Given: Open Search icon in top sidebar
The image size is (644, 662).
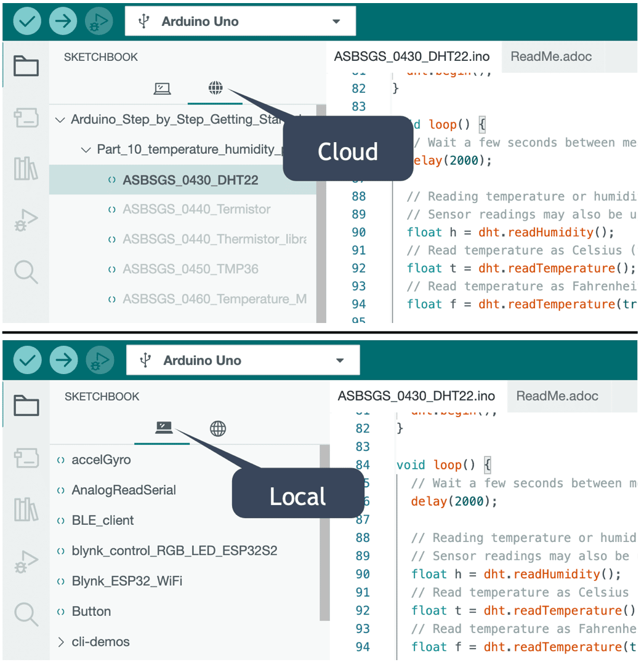Looking at the screenshot, I should [26, 272].
